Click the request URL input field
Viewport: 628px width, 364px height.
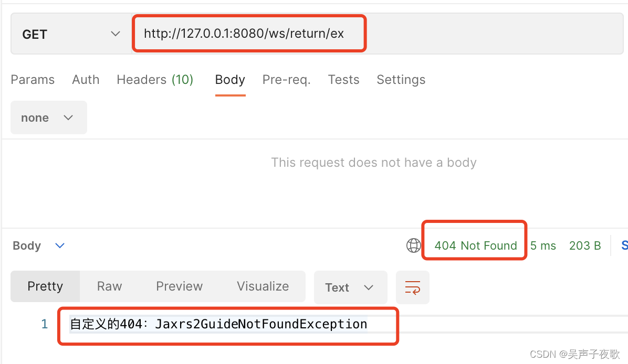(x=378, y=34)
